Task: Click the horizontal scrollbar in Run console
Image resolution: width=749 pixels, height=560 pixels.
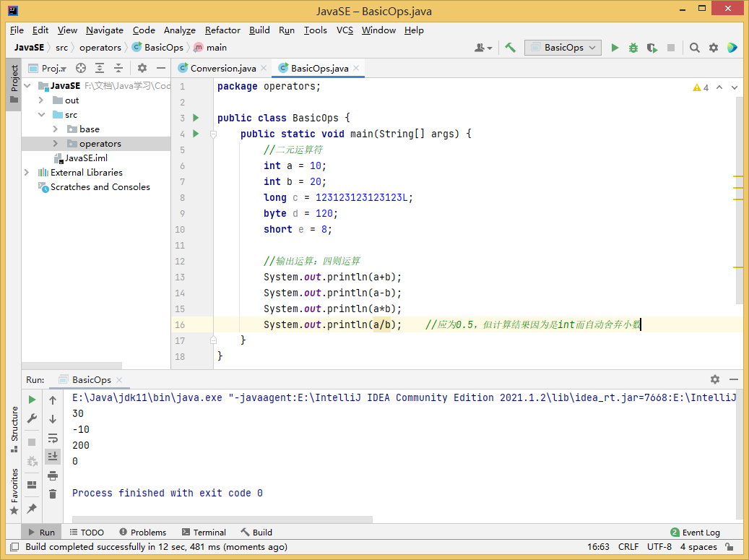Action: click(222, 519)
